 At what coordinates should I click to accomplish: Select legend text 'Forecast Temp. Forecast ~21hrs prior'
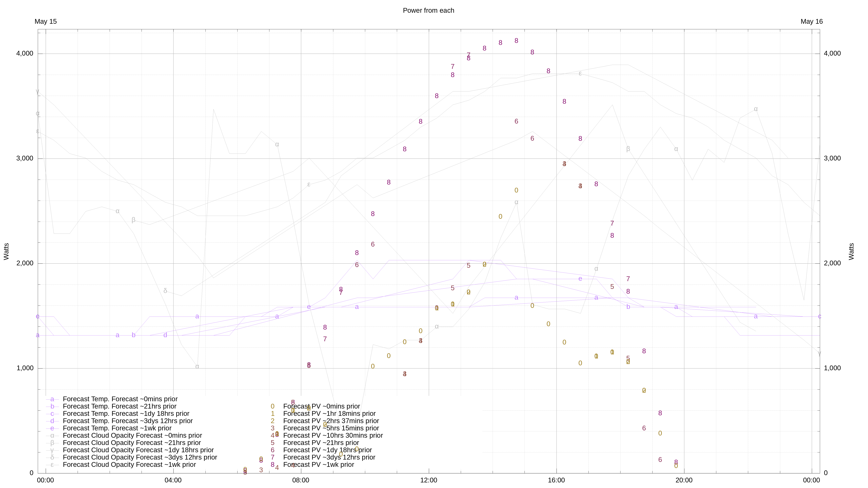[x=120, y=406]
